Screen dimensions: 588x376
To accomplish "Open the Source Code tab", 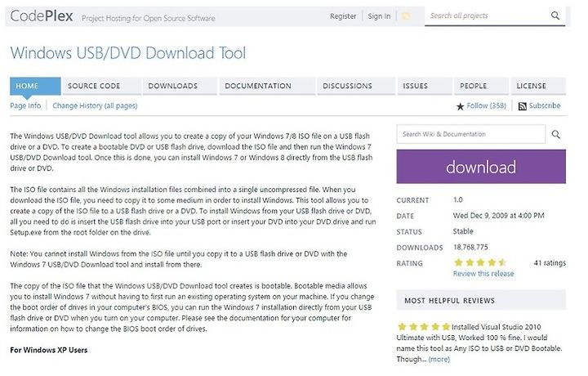I will (x=101, y=86).
